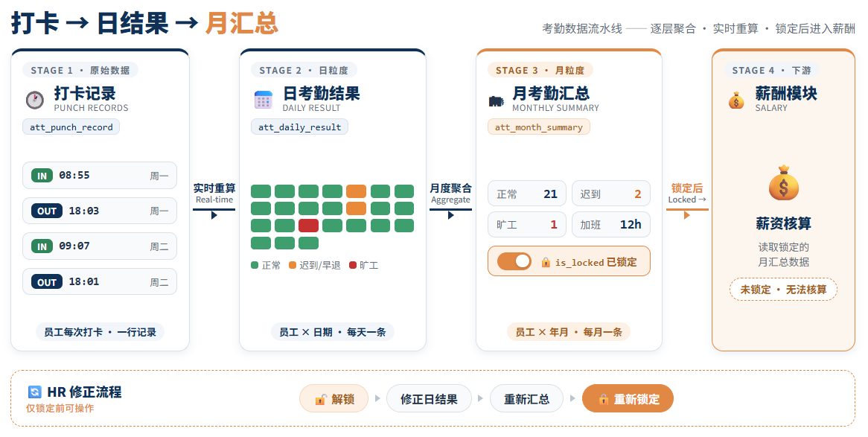Click the large money bag above 薪资核算
Screen dimensions: 868x437
[783, 183]
